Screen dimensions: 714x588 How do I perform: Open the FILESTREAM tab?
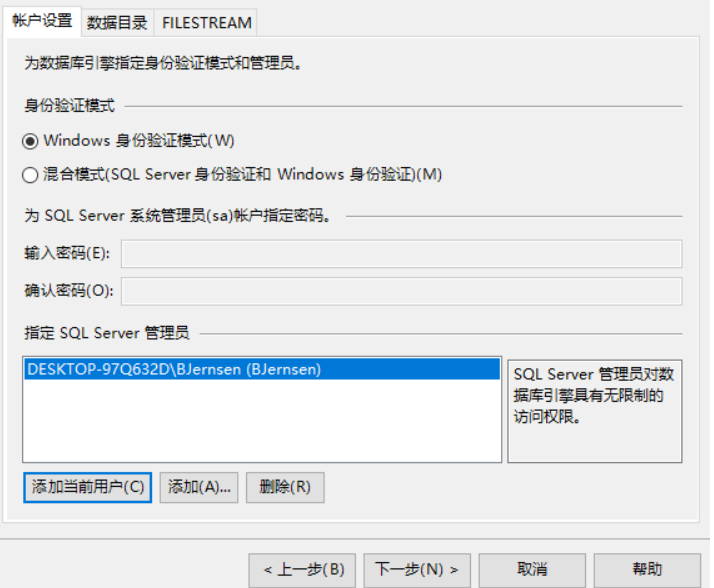[x=206, y=22]
